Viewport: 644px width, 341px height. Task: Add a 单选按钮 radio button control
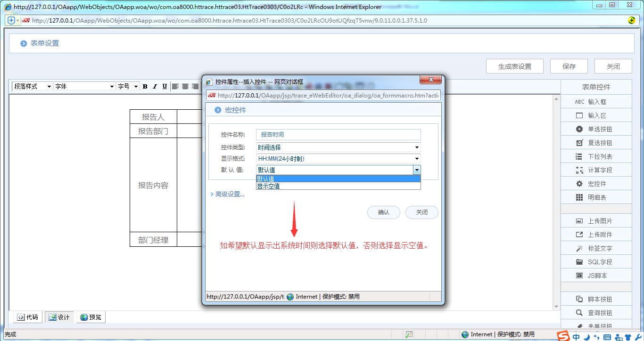[x=596, y=129]
